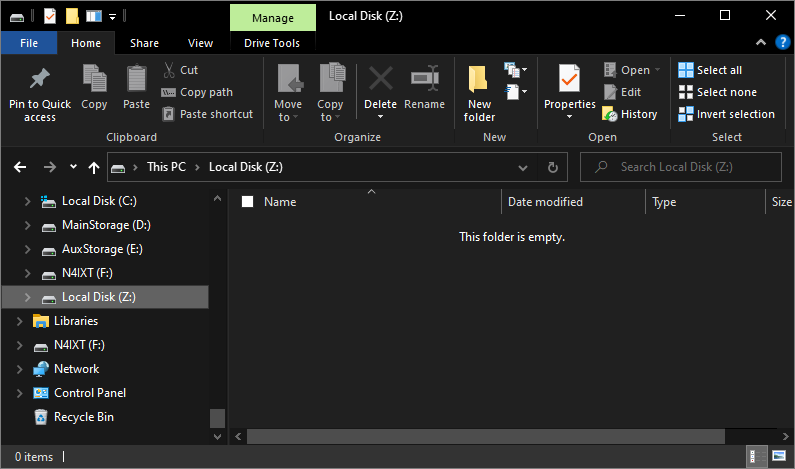Click the Cut scissors icon
795x469 pixels.
169,70
